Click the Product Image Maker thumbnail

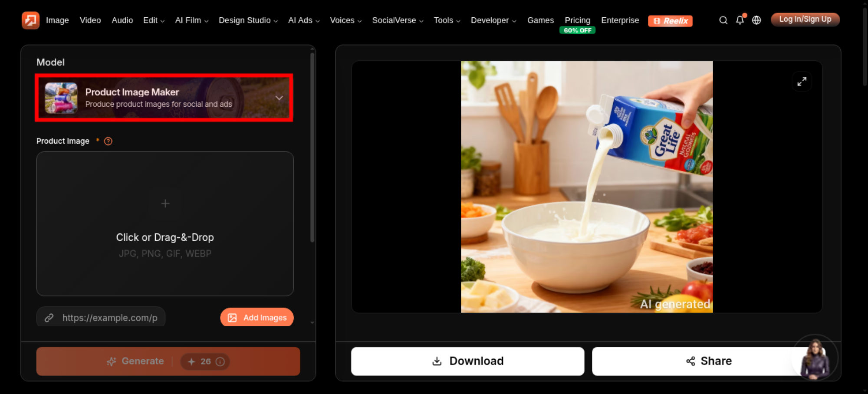coord(61,98)
